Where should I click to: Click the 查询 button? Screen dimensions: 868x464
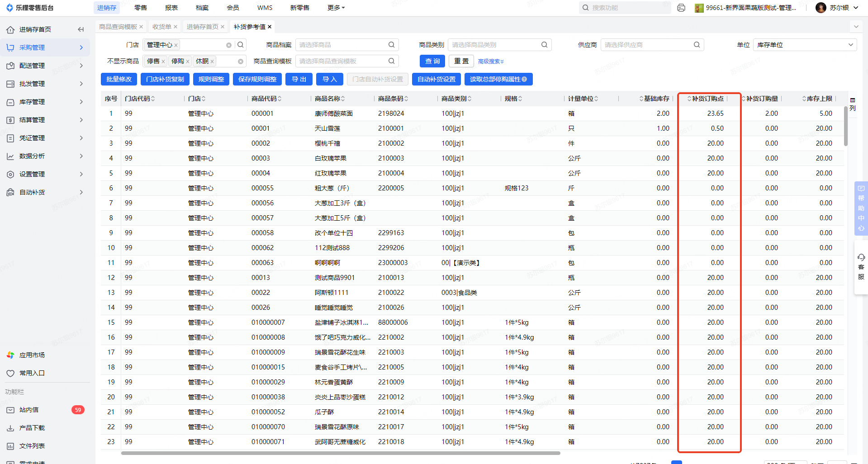[432, 61]
